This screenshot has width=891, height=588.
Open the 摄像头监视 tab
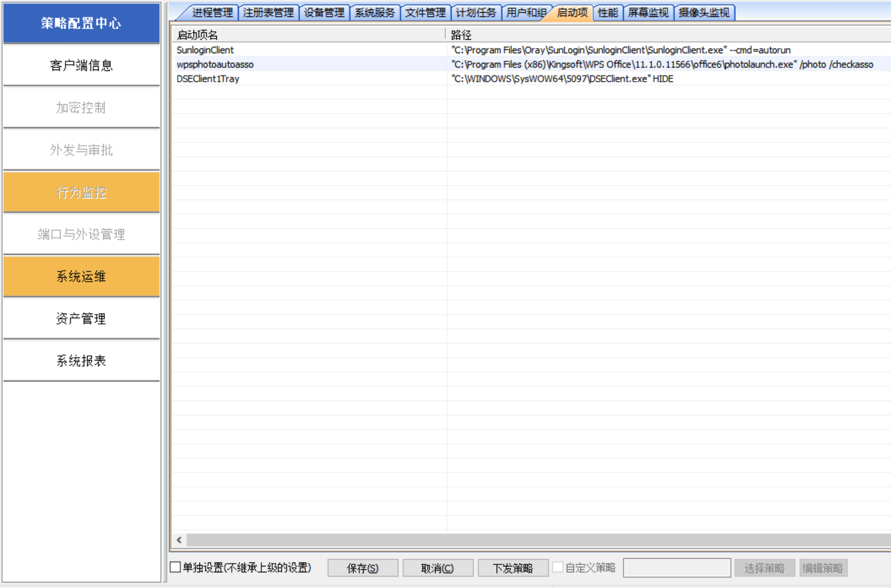704,13
